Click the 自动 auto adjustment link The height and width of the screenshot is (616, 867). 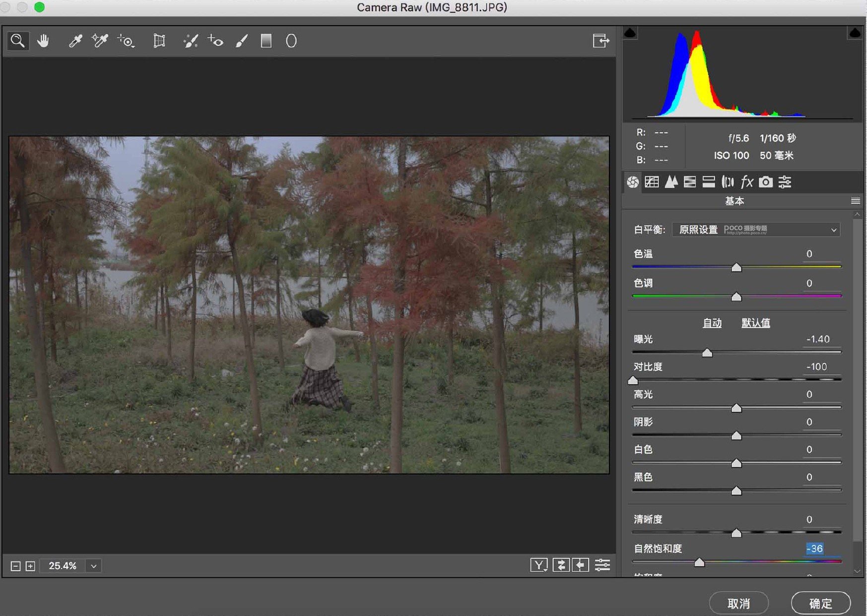[x=712, y=323]
